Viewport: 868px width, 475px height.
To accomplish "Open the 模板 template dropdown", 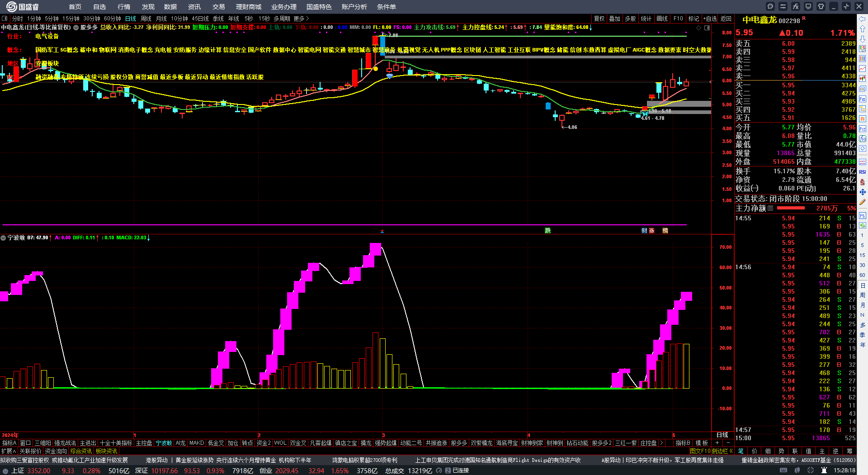I will click(702, 443).
